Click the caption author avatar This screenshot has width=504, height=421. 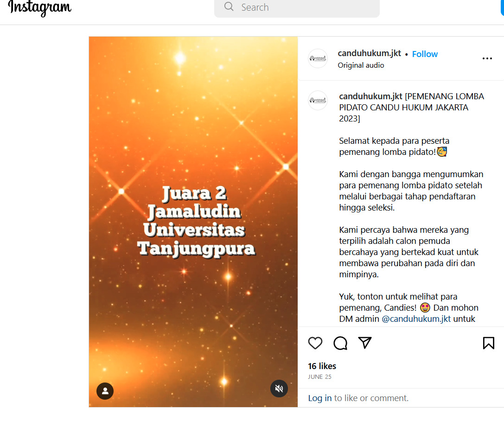tap(318, 101)
